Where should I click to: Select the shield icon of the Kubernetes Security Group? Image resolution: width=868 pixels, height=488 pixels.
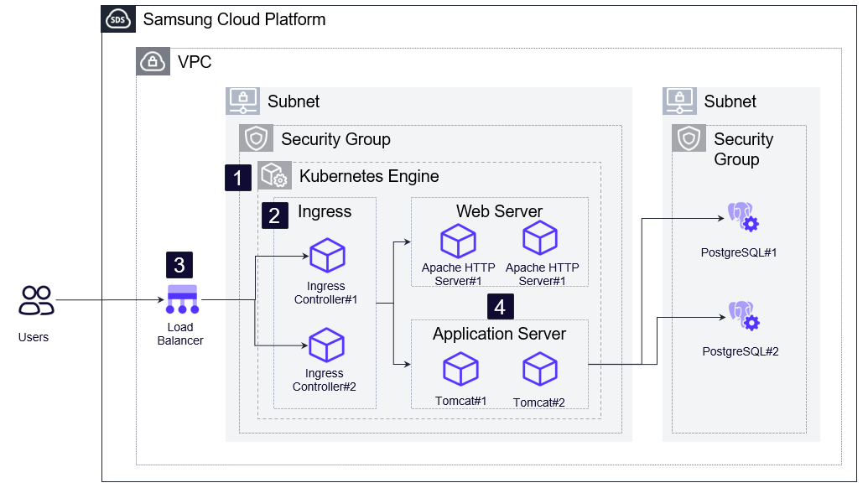tap(257, 138)
